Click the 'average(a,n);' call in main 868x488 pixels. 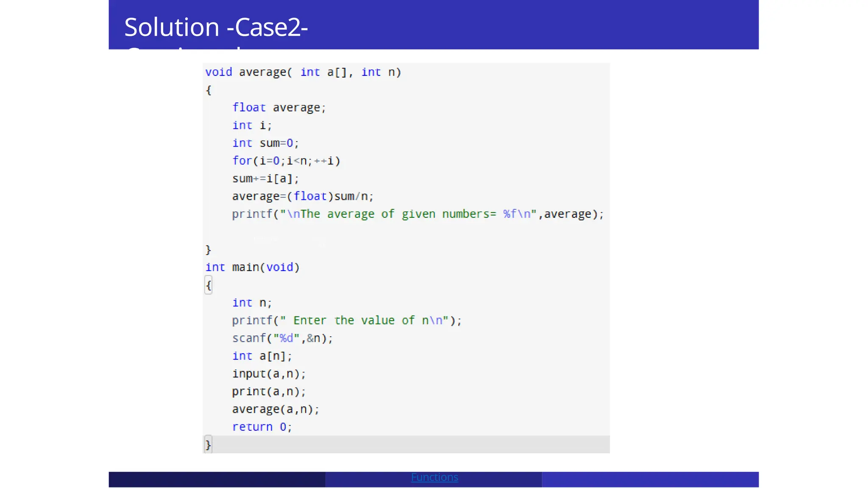click(x=275, y=410)
